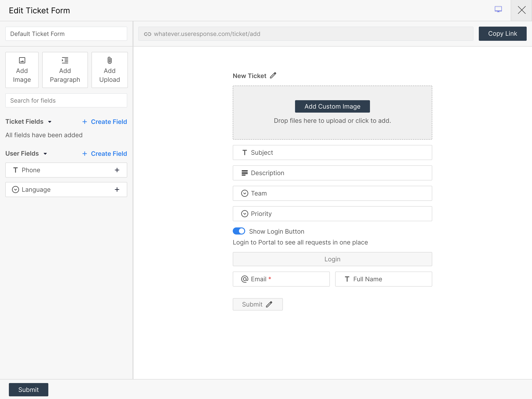Click the dropdown icon of the Priority field
532x399 pixels.
244,214
